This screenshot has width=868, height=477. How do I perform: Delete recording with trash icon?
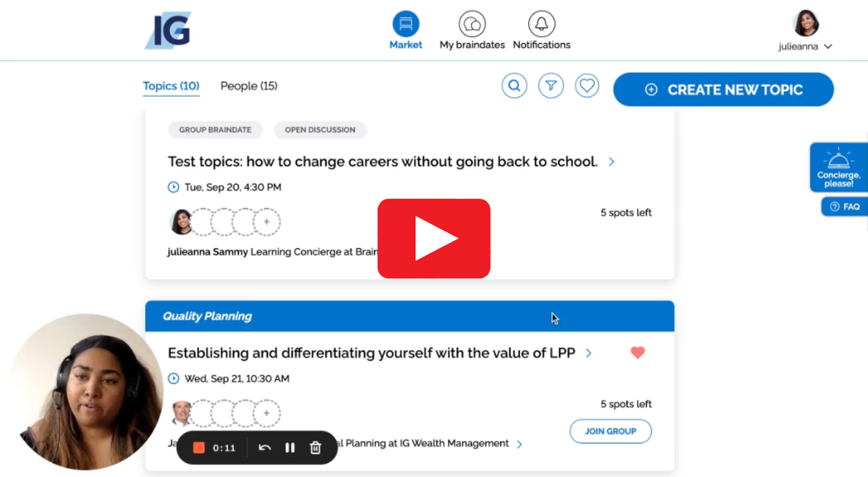click(x=315, y=448)
